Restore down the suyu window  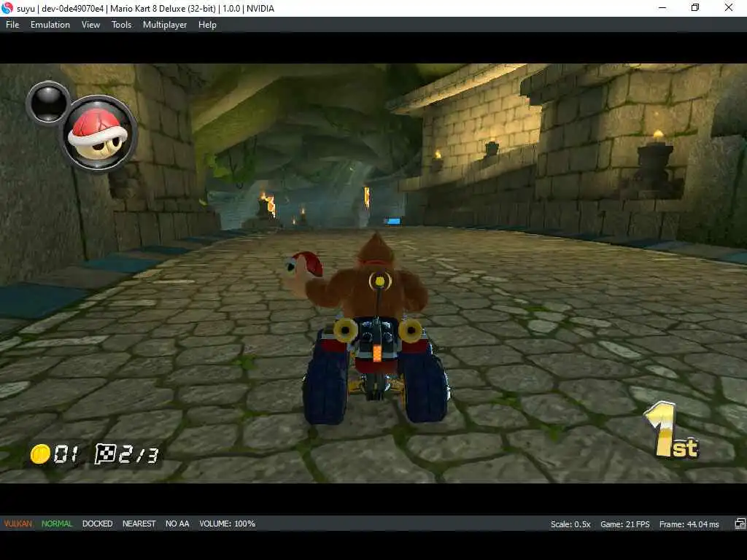coord(695,8)
